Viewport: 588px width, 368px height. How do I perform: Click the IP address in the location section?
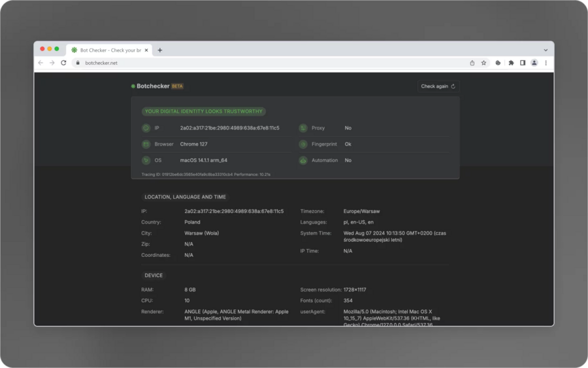click(x=234, y=211)
